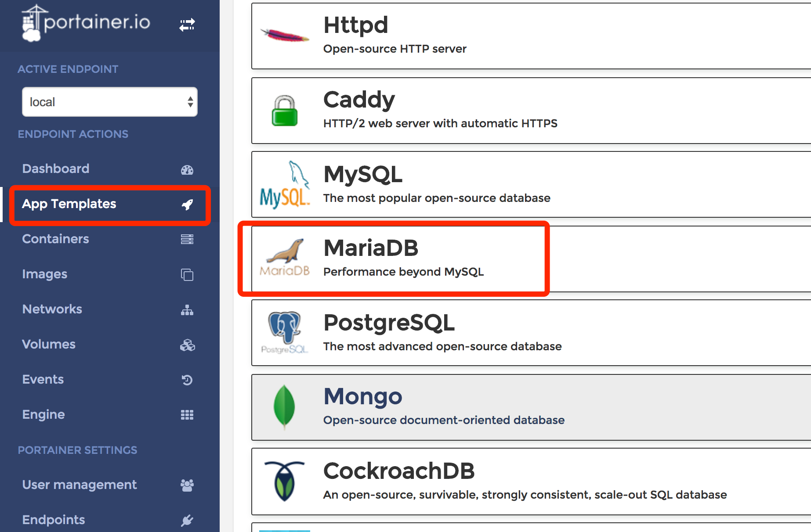
Task: Click the Networks sitemap icon
Action: (187, 310)
